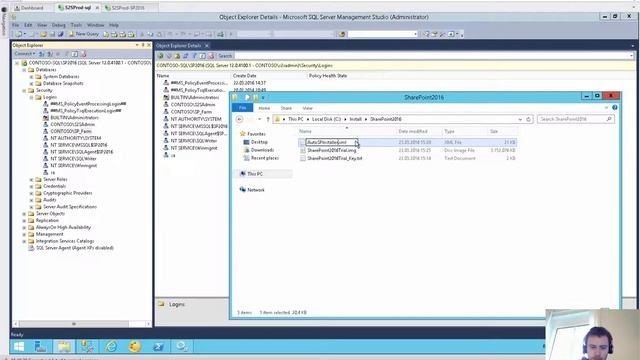Refresh the Explorer folder view
The height and width of the screenshot is (360, 640).
[529, 119]
